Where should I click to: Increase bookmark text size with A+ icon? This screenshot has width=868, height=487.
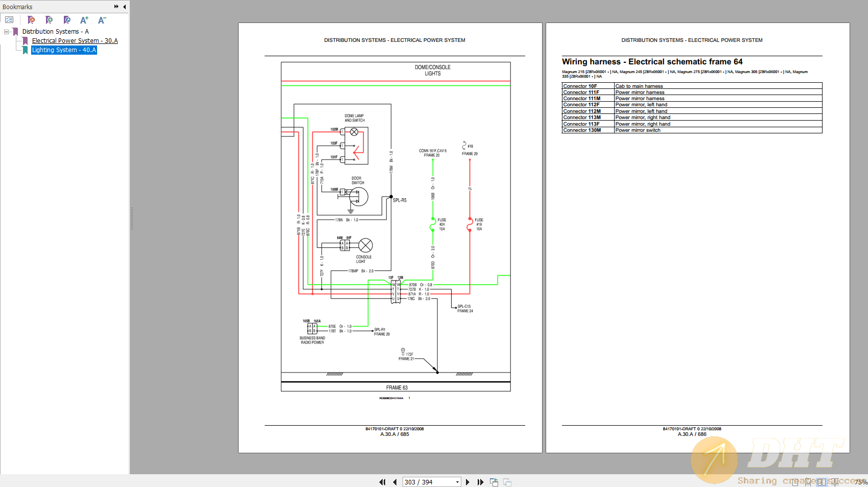coord(84,19)
